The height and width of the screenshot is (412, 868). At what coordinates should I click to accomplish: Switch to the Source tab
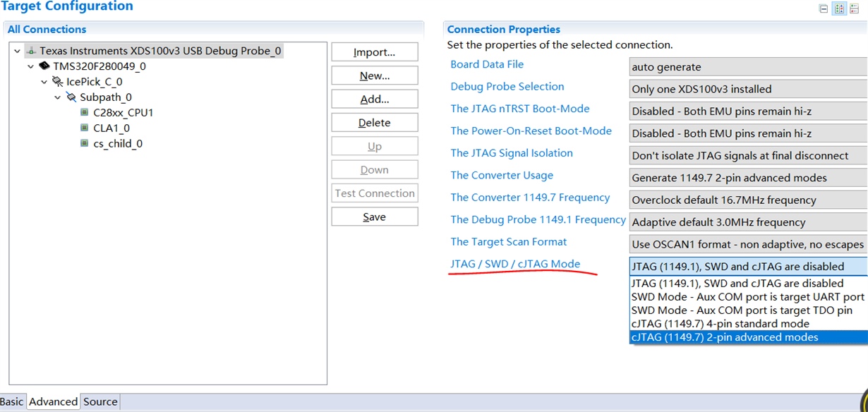point(100,402)
